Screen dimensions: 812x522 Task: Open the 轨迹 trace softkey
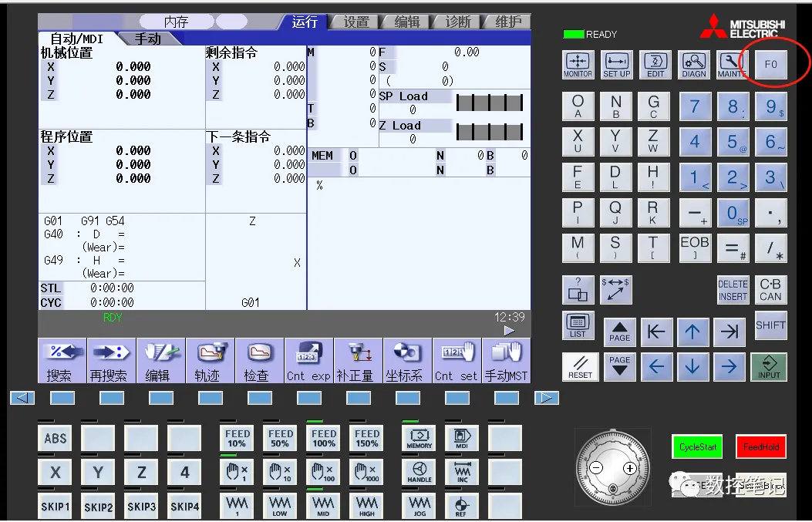point(211,361)
